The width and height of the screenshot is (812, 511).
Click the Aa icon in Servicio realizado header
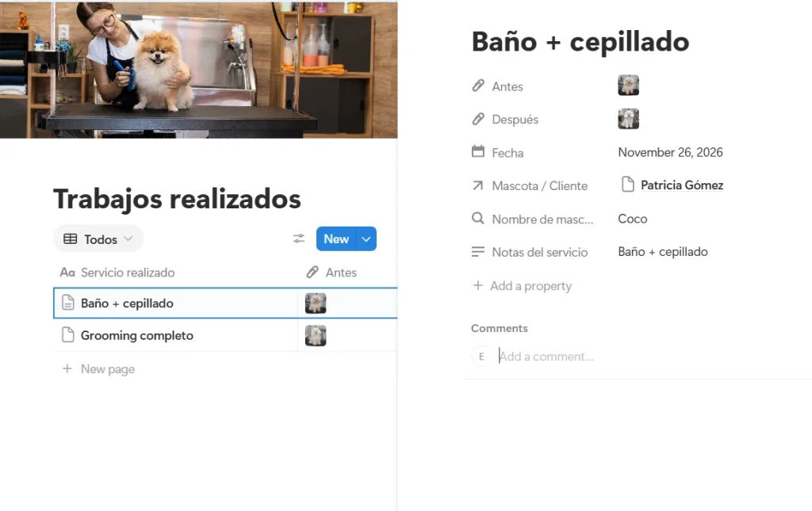(x=67, y=272)
